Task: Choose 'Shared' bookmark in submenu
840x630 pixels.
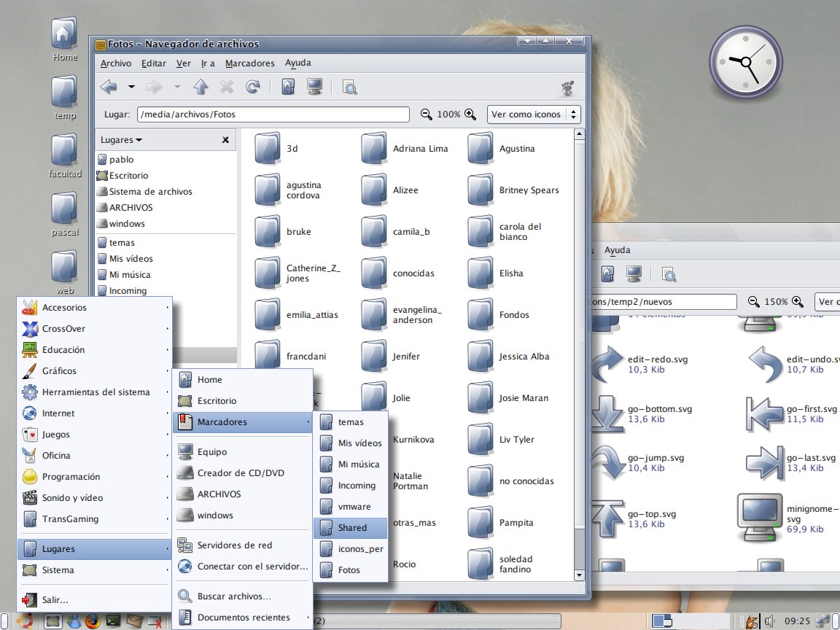Action: tap(350, 528)
